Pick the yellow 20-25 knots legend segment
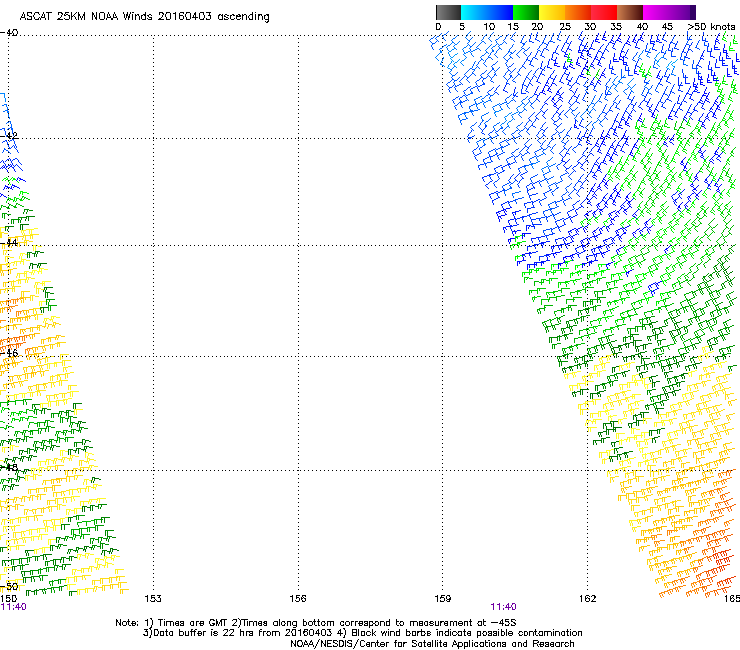 point(552,12)
